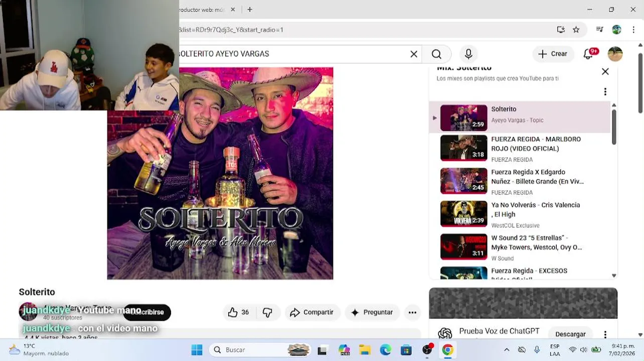This screenshot has width=644, height=361.
Task: Subscribe to the Ayeyo Vargas channel
Action: click(147, 312)
